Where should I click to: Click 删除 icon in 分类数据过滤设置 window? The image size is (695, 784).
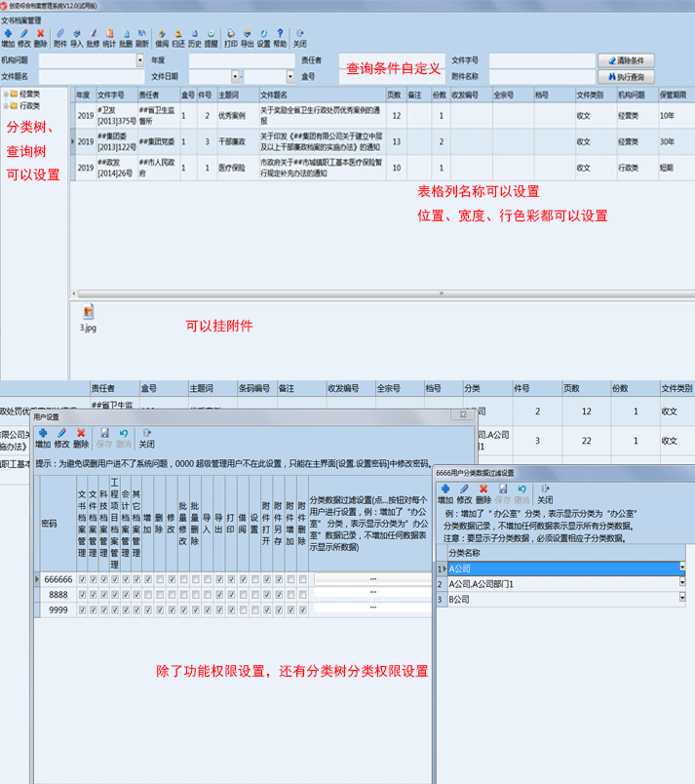click(483, 489)
